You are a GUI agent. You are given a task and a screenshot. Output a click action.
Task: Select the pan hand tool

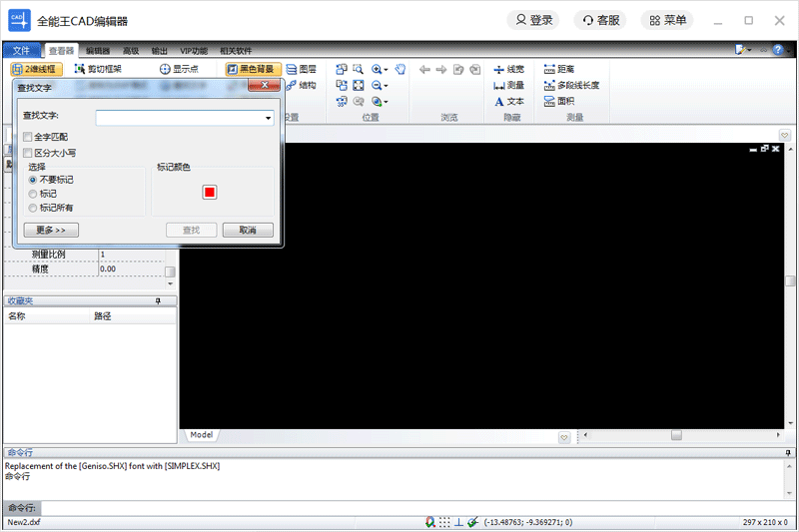point(399,69)
